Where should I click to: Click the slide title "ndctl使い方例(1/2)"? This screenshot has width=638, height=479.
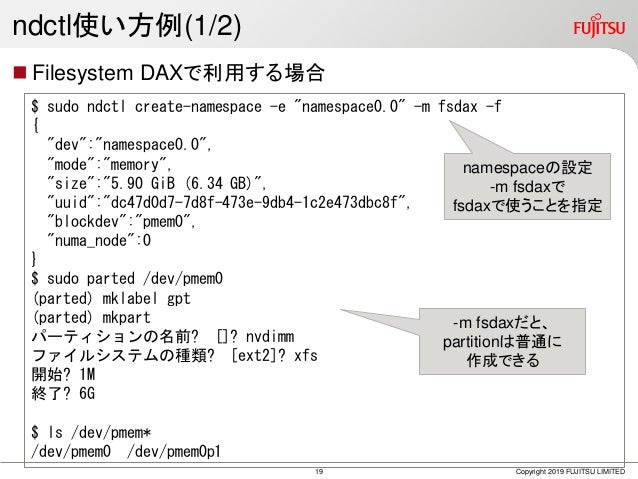(x=127, y=26)
